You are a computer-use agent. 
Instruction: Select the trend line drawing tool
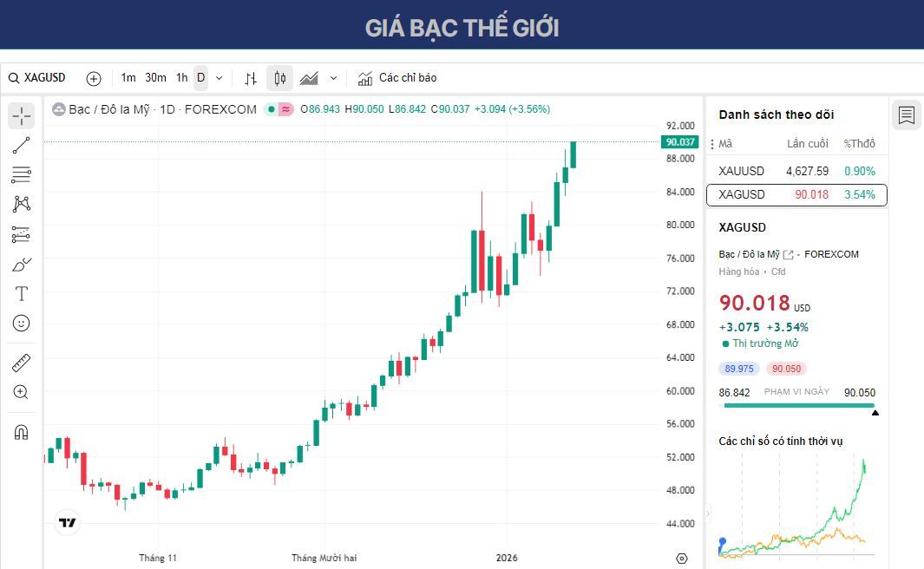21,145
